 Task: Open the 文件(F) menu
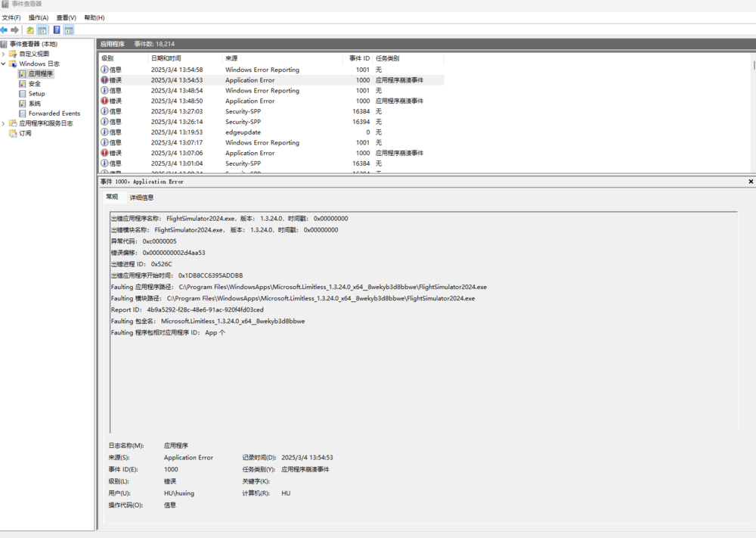pos(11,17)
